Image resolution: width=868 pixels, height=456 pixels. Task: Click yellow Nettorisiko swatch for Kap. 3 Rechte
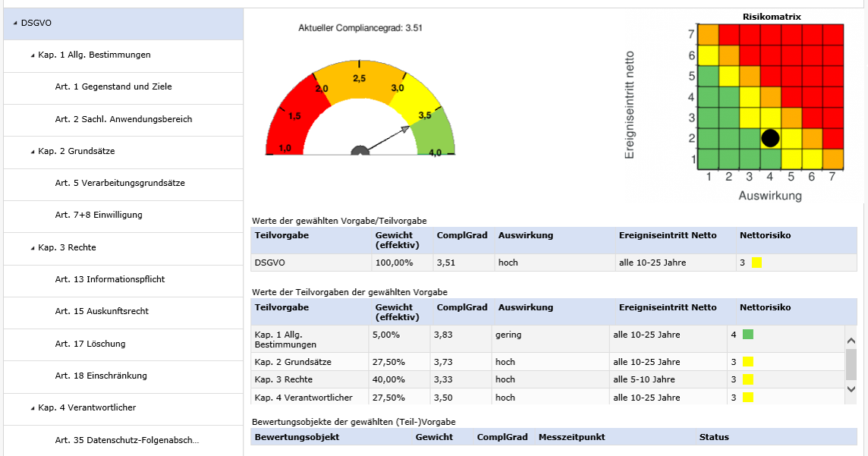[x=748, y=379]
